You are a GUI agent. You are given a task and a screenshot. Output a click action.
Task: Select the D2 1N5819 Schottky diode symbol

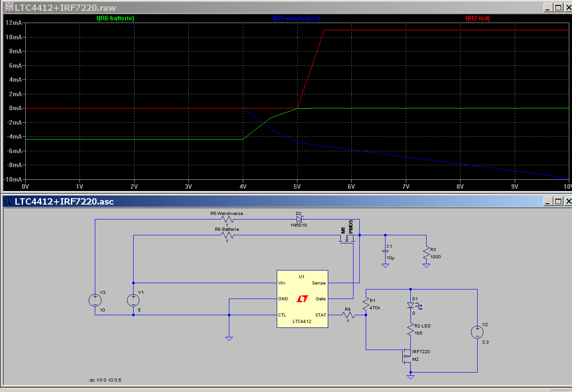point(299,219)
